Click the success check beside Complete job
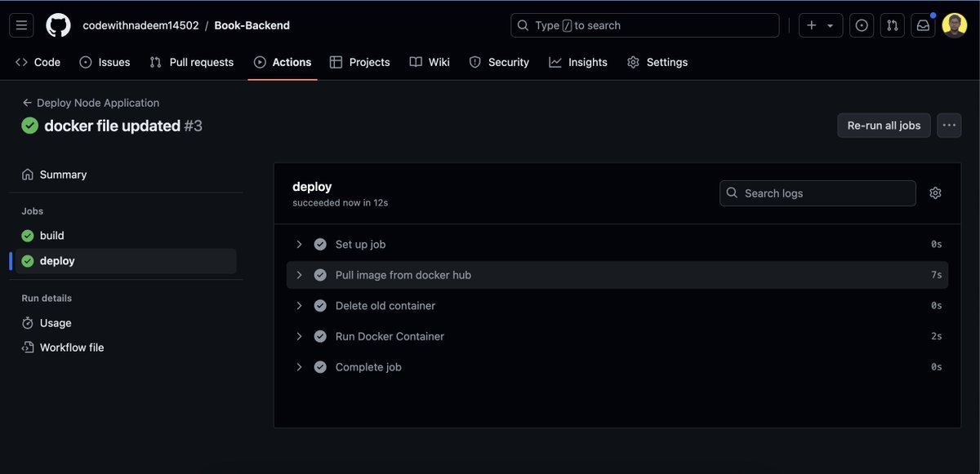 coord(320,367)
